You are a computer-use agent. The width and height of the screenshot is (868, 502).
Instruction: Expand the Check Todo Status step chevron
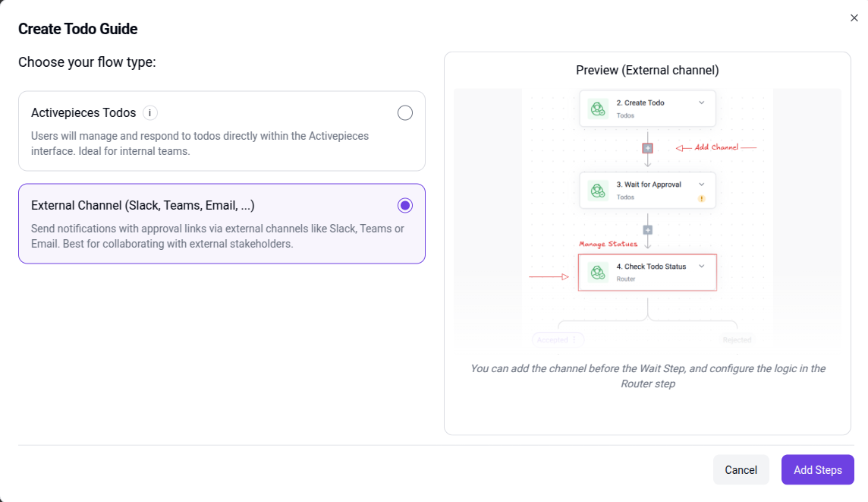point(701,267)
